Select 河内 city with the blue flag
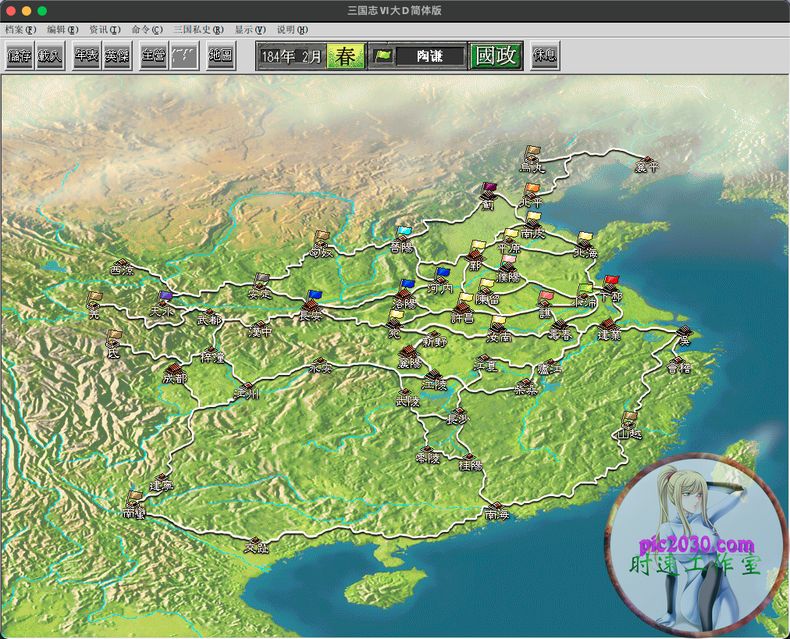Viewport: 790px width, 639px height. tap(440, 281)
